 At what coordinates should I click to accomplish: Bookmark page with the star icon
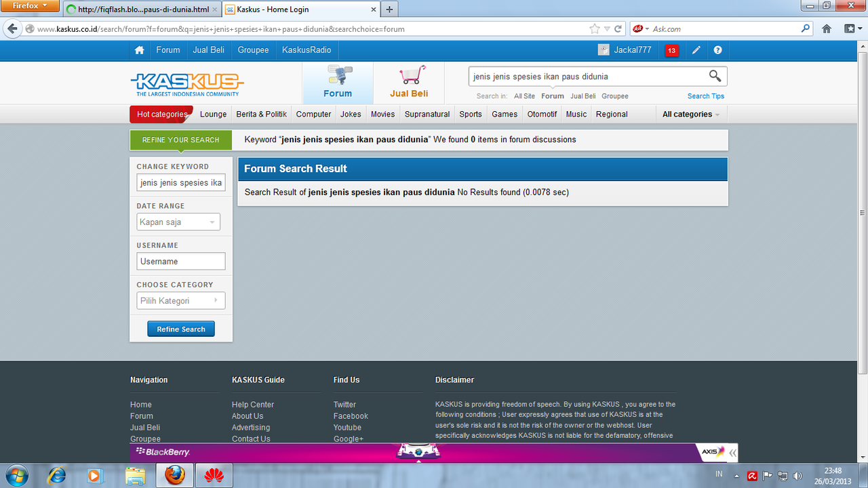(x=595, y=28)
